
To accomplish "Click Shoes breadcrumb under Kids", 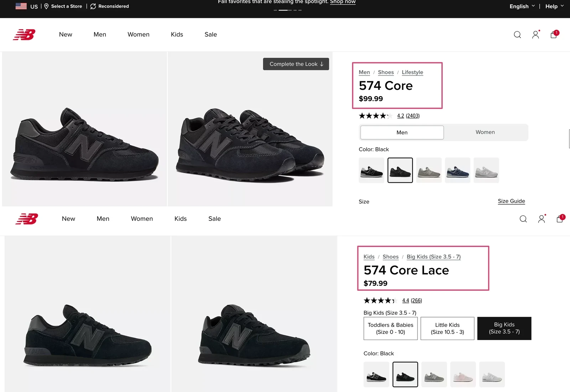I will click(390, 257).
